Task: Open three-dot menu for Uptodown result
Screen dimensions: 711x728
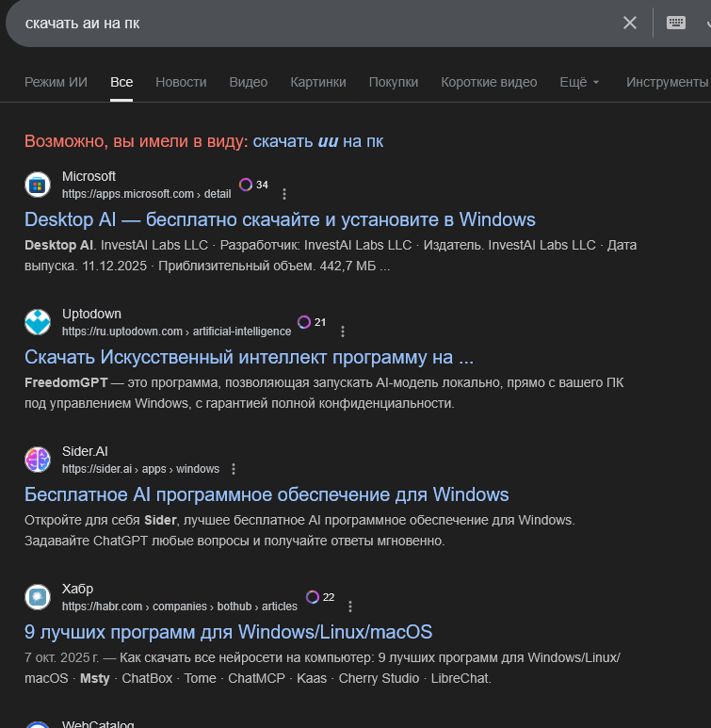Action: tap(343, 332)
